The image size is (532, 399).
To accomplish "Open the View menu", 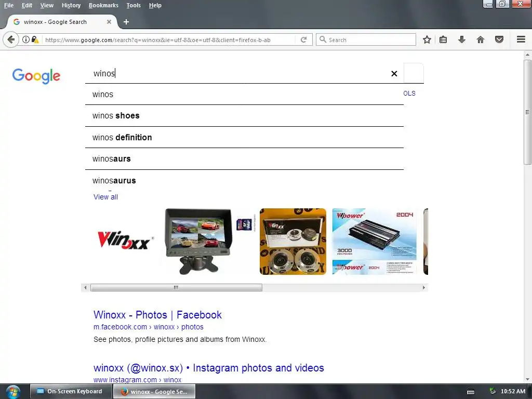I will tap(47, 5).
